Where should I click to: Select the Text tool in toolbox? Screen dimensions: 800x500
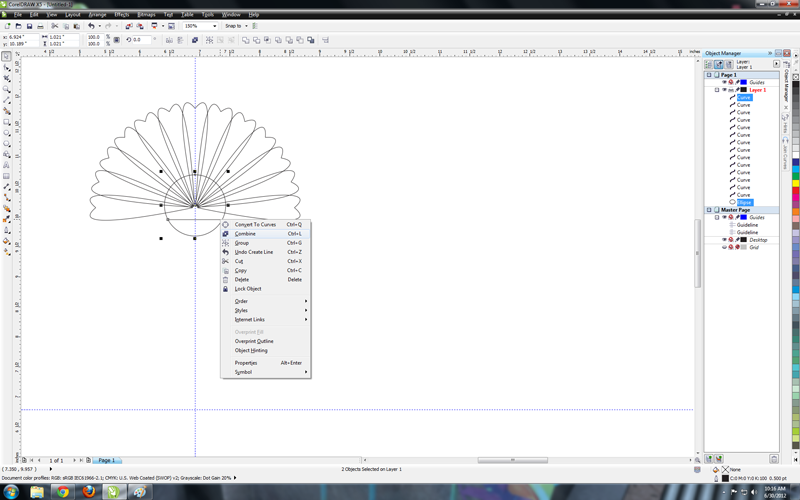[x=6, y=165]
